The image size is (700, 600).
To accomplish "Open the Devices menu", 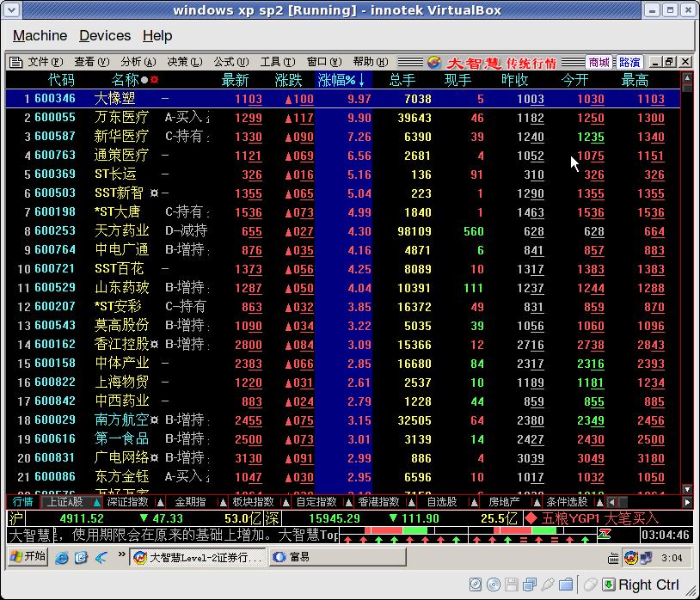I will tap(105, 36).
